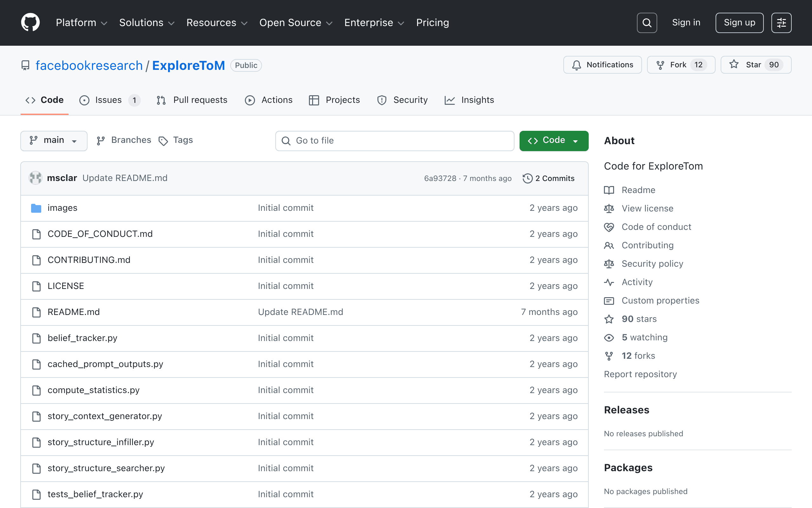Open commit hash 6a93728
Image resolution: width=812 pixels, height=508 pixels.
440,178
